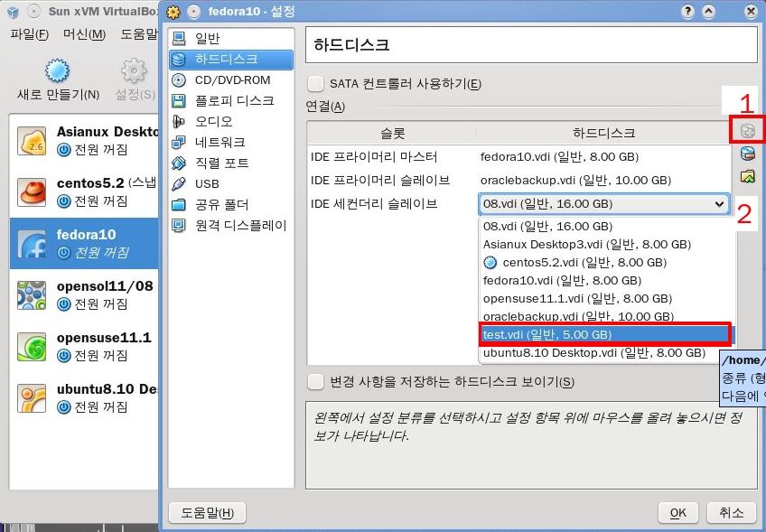The width and height of the screenshot is (766, 532).
Task: Click the centos5.2 red hat VM icon
Action: pyautogui.click(x=32, y=192)
